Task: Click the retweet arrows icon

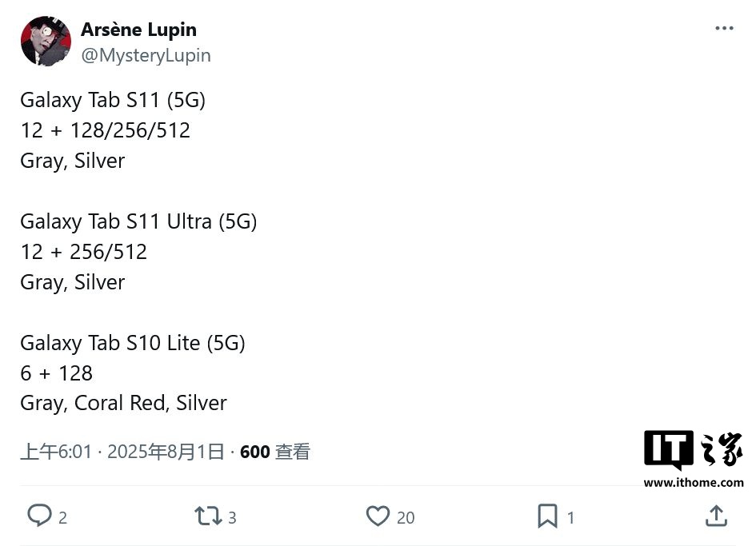Action: click(x=208, y=516)
